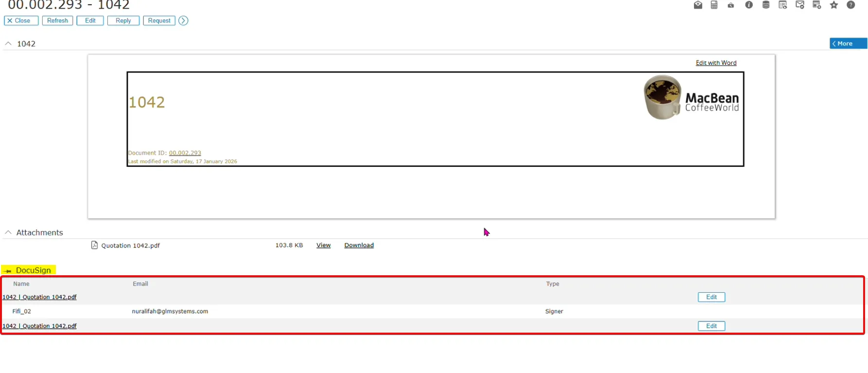Toggle the DocuSign section expander
This screenshot has width=868, height=373.
(x=8, y=271)
